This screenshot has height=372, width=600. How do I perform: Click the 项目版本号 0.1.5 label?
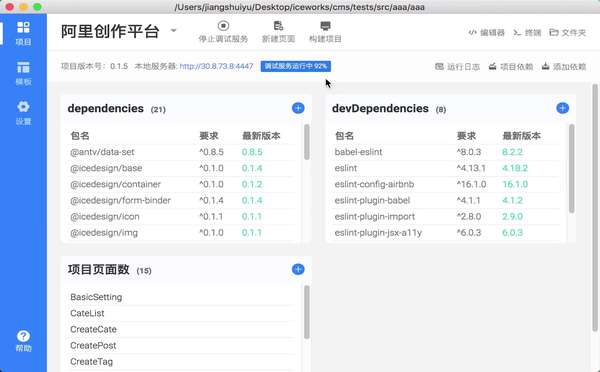(x=95, y=66)
